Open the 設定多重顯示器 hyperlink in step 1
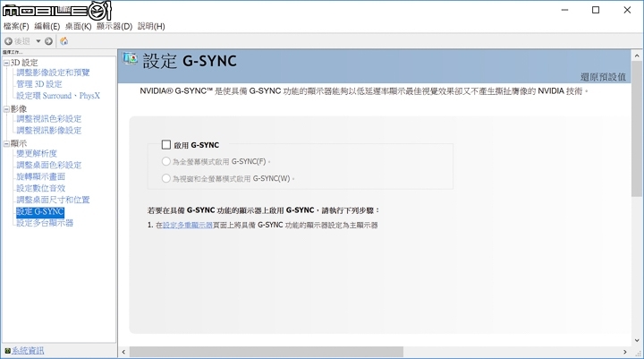The image size is (644, 359). [188, 225]
